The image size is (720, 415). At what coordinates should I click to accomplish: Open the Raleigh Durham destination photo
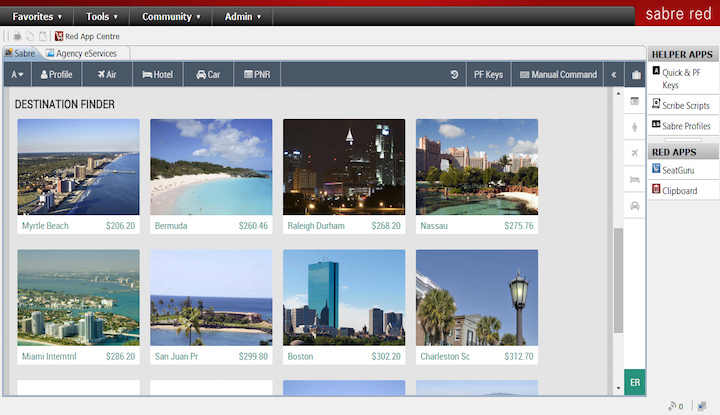click(344, 167)
